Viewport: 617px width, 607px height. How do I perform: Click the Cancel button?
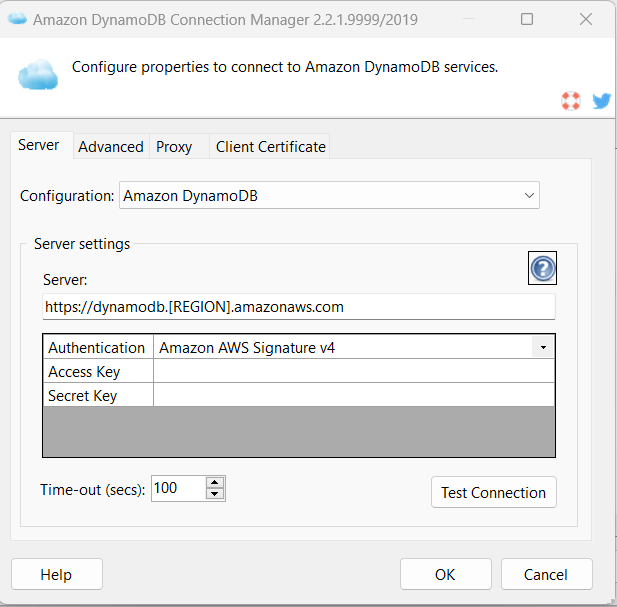546,574
